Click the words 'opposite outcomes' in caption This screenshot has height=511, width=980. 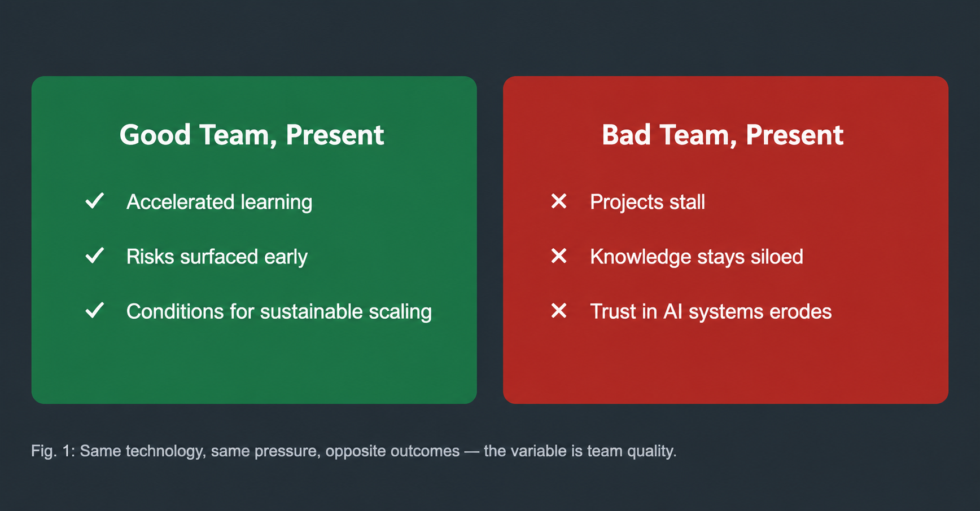(x=392, y=451)
